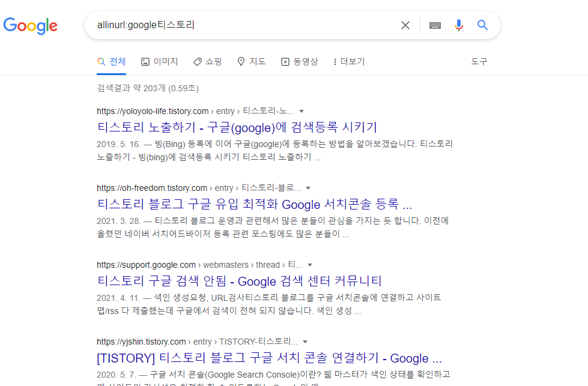
Task: Click the Google logo
Action: point(31,26)
